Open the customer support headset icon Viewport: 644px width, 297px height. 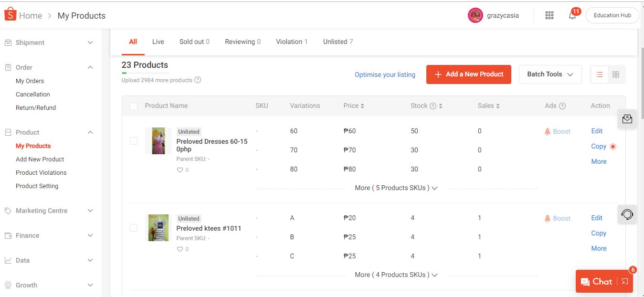click(x=627, y=214)
